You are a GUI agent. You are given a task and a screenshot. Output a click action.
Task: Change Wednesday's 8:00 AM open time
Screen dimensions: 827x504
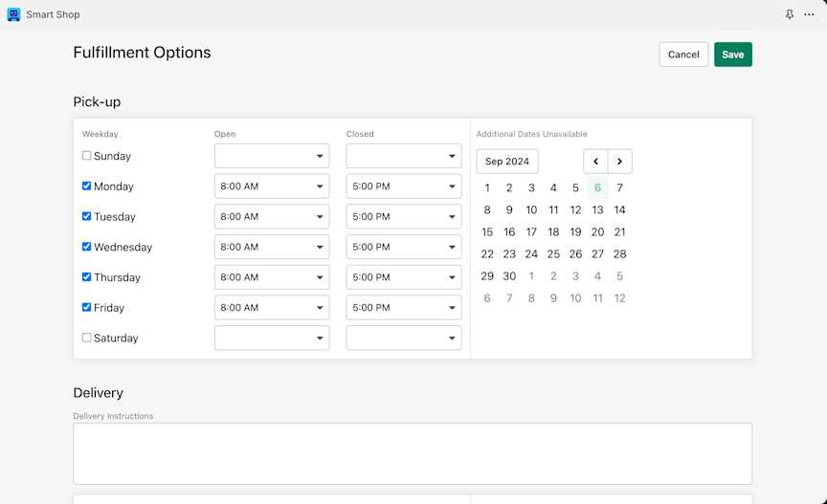(x=272, y=247)
